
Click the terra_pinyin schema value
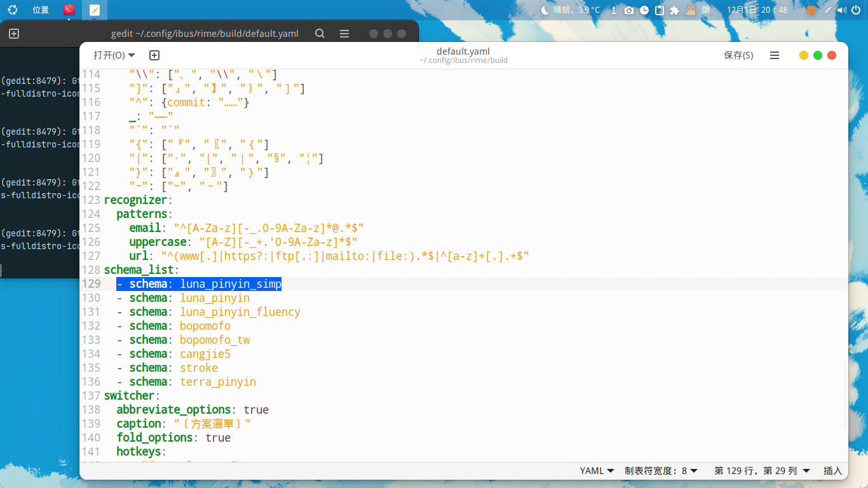(218, 382)
